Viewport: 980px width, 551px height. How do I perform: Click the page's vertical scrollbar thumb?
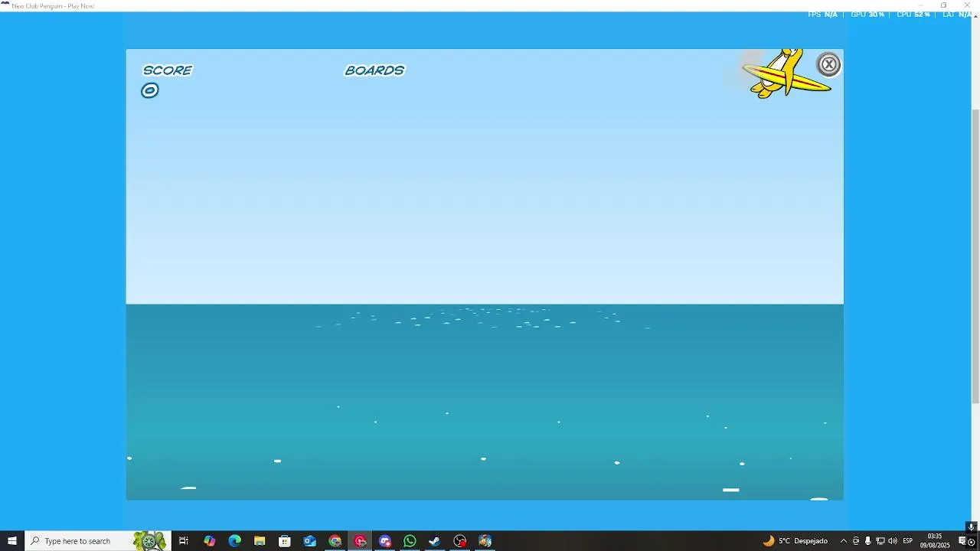(x=975, y=256)
